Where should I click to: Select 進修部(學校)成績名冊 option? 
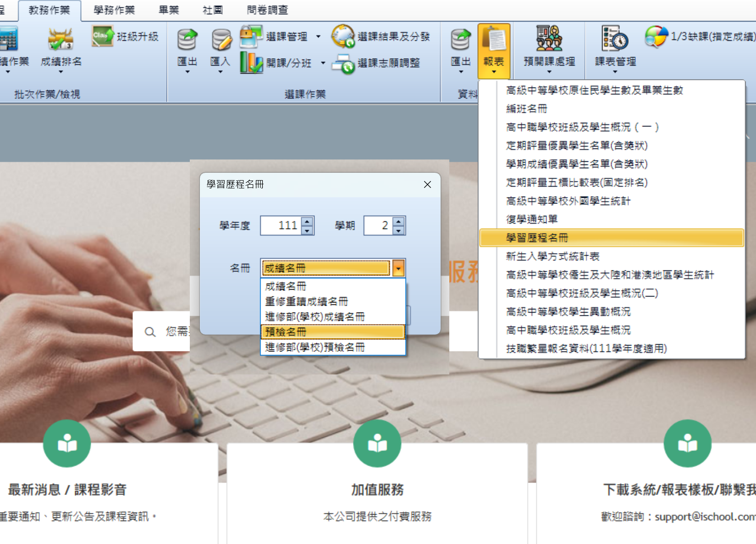coord(333,317)
